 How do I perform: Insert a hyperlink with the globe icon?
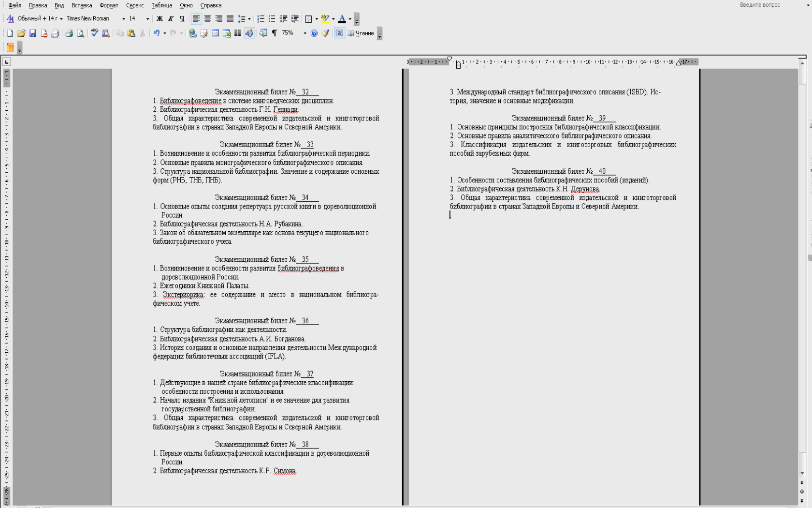[x=192, y=33]
